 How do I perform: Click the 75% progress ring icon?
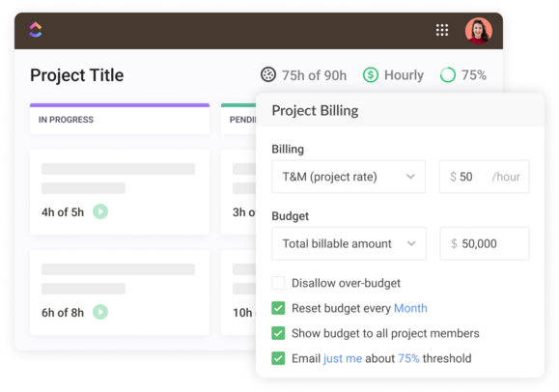(x=448, y=75)
